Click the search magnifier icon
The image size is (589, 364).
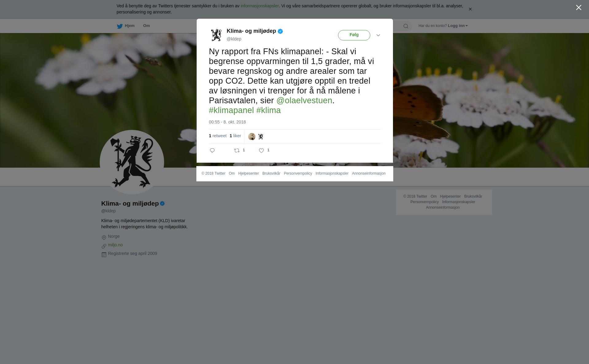click(x=406, y=26)
